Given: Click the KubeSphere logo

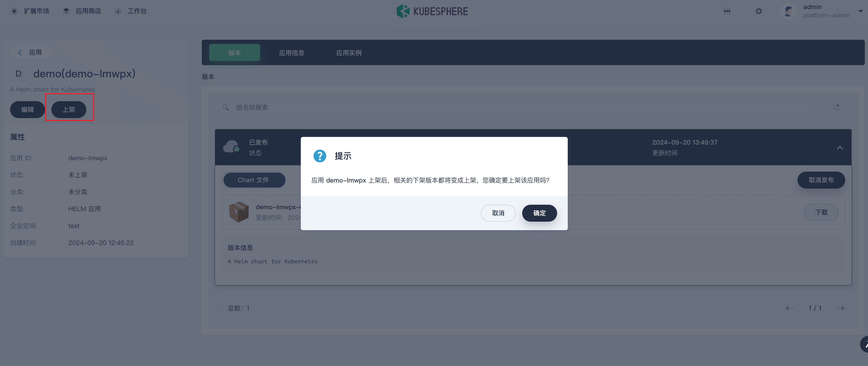Looking at the screenshot, I should (432, 11).
